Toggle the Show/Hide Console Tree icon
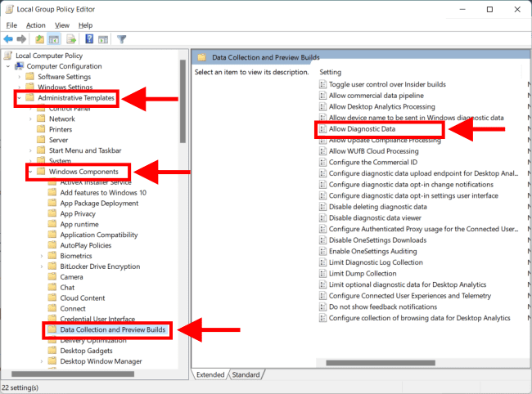 pos(53,38)
